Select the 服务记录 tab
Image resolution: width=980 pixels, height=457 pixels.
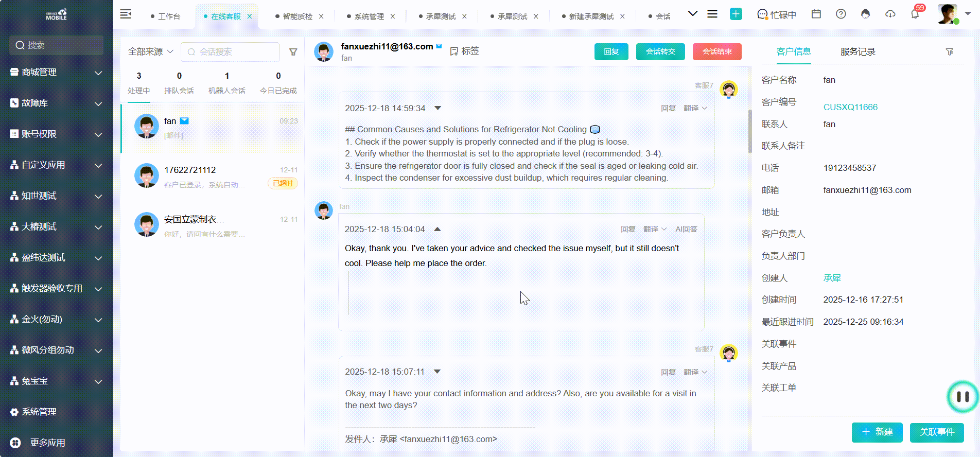click(858, 51)
